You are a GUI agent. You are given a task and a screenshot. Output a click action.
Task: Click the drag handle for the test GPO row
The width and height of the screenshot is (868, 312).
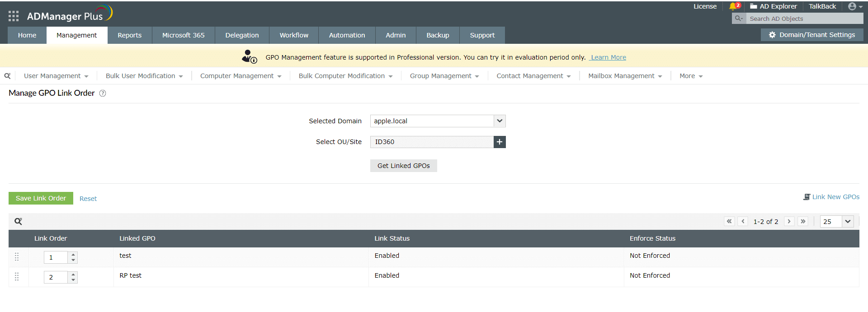17,256
